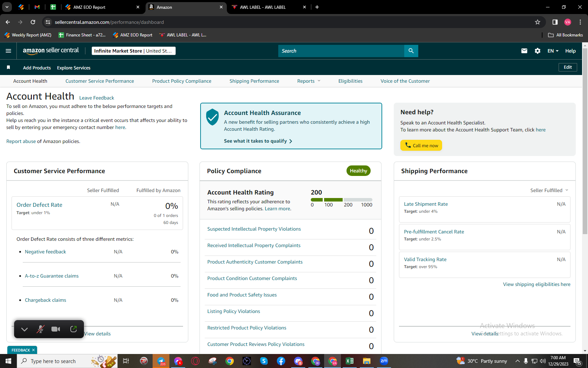Select Voice of the Customer tab
This screenshot has height=368, width=588.
click(405, 81)
